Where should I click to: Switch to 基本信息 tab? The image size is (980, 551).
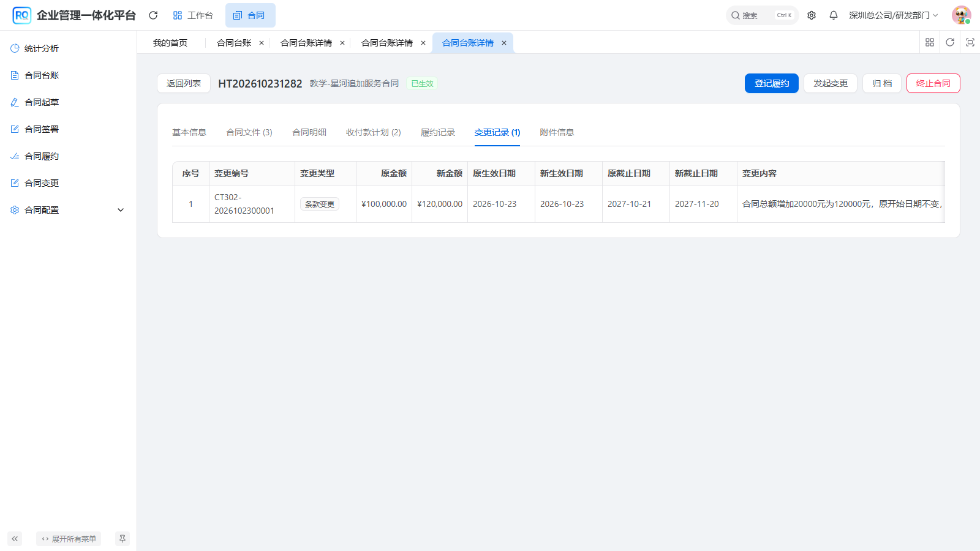[189, 132]
